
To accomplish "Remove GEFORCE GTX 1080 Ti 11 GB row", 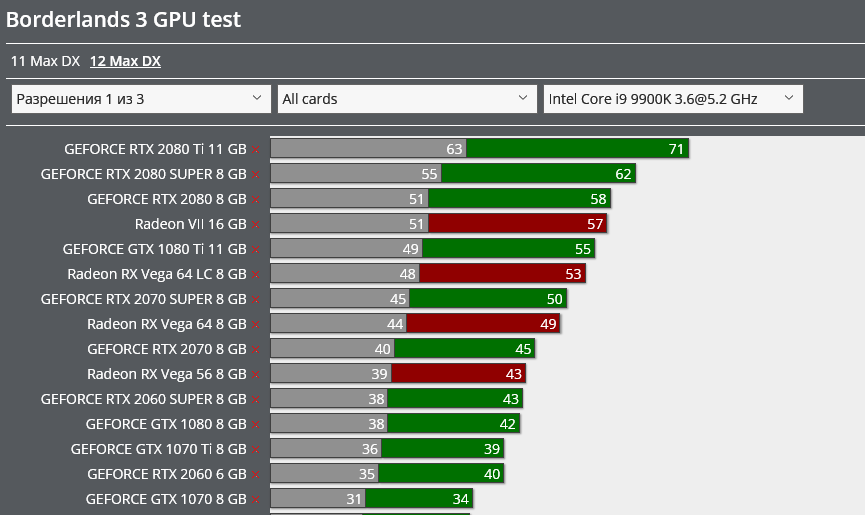I will pyautogui.click(x=255, y=250).
